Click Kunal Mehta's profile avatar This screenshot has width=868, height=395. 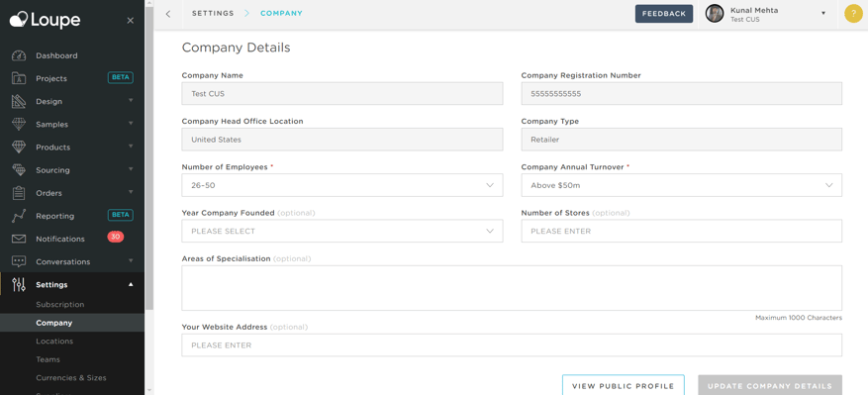715,14
